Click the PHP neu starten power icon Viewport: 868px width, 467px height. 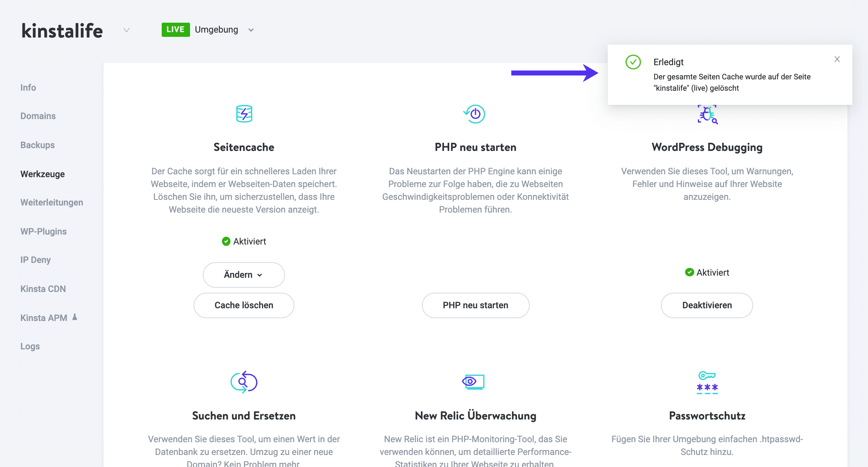click(x=475, y=114)
